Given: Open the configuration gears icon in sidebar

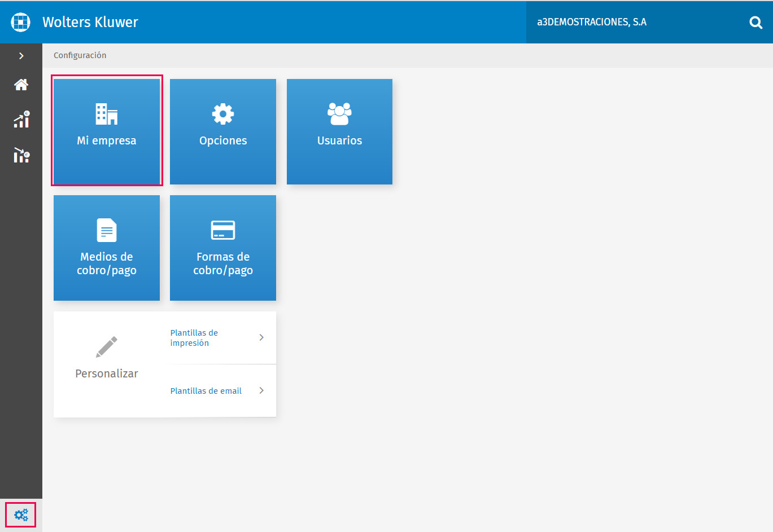Looking at the screenshot, I should point(21,515).
